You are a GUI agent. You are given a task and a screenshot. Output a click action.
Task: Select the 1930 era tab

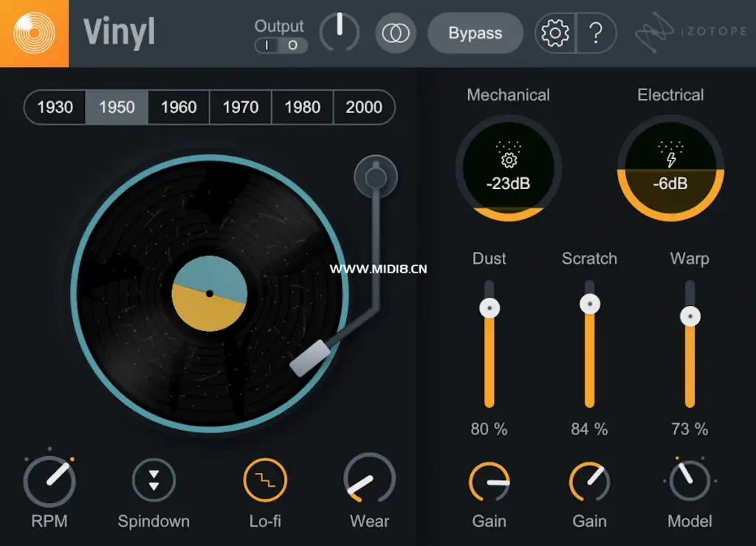tap(55, 107)
